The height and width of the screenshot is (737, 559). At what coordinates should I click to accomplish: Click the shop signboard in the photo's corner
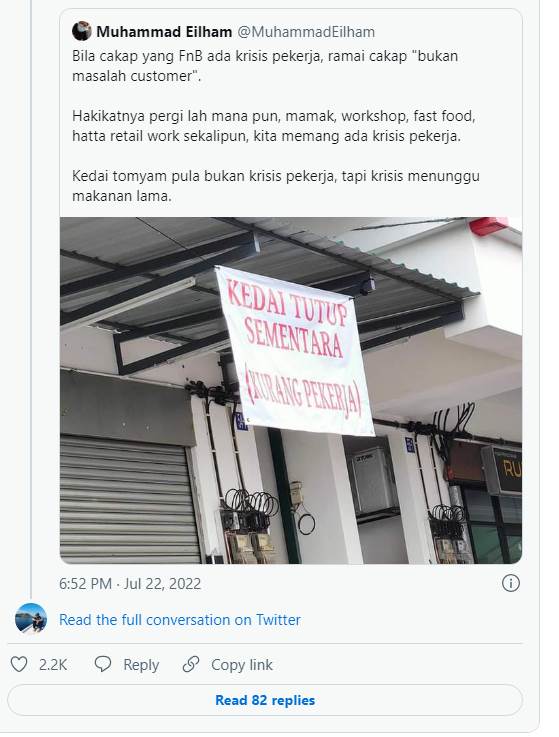pyautogui.click(x=505, y=470)
